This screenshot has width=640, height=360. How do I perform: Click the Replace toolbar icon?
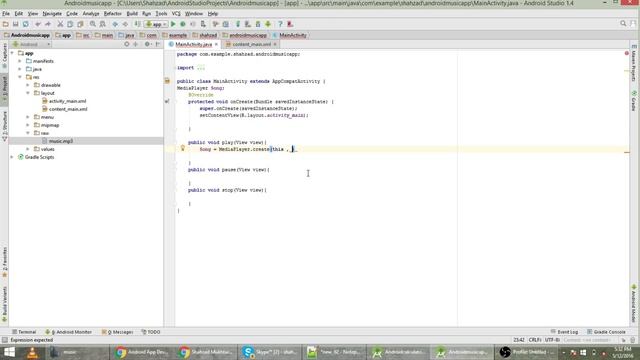[102, 24]
